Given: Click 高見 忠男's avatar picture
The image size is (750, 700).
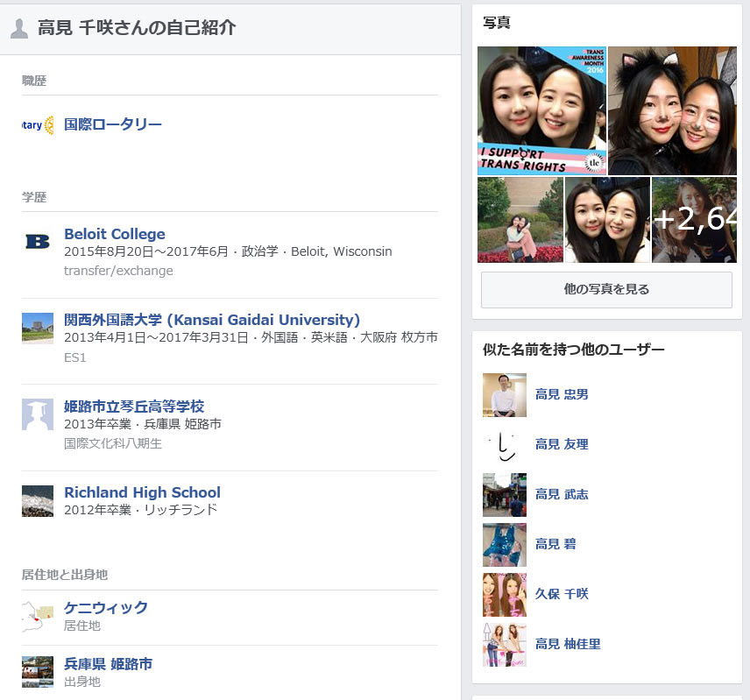Looking at the screenshot, I should click(505, 395).
